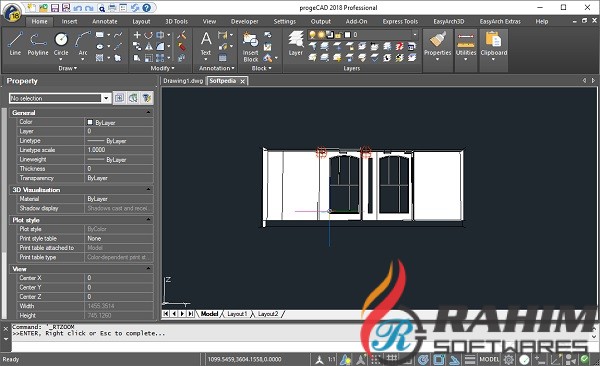Collapse the View property section
The width and height of the screenshot is (600, 366).
[x=148, y=269]
